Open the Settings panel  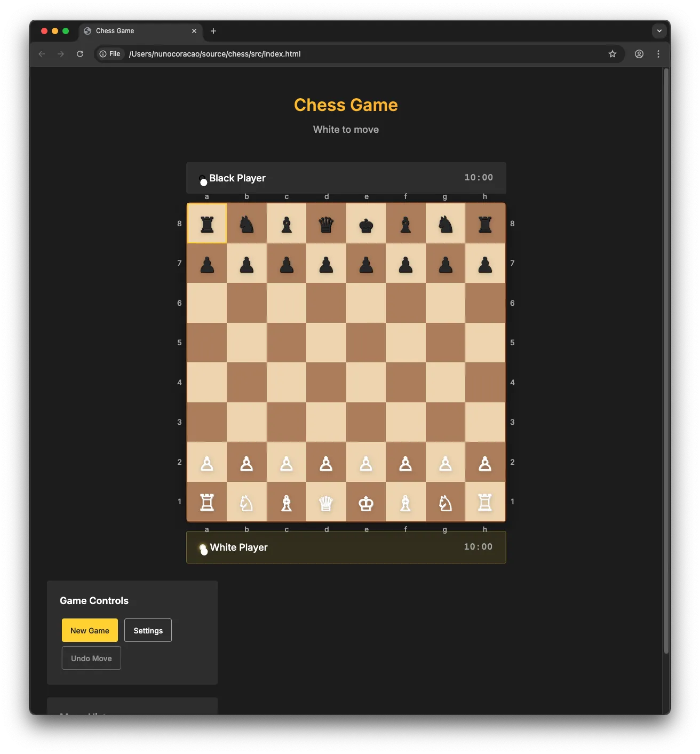pos(148,630)
